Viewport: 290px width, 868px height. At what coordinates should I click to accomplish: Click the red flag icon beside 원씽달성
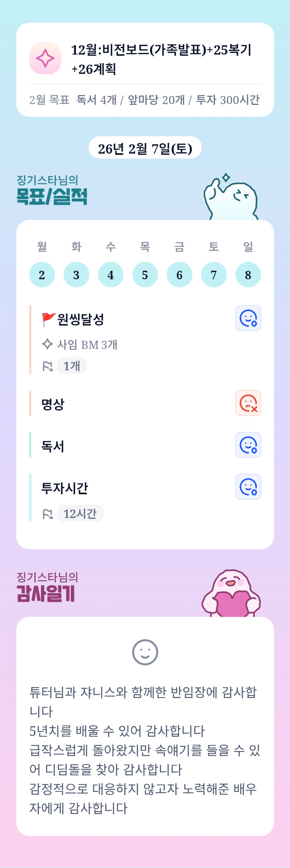(48, 319)
